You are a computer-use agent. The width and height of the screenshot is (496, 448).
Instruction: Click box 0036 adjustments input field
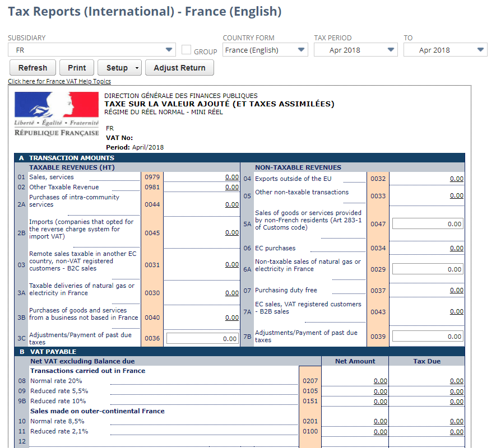pos(202,338)
